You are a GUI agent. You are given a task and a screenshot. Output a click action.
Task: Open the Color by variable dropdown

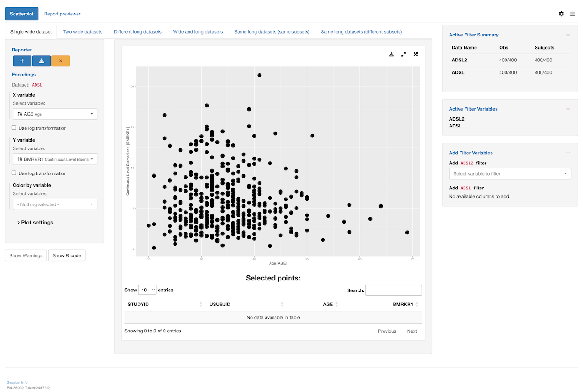pos(55,204)
